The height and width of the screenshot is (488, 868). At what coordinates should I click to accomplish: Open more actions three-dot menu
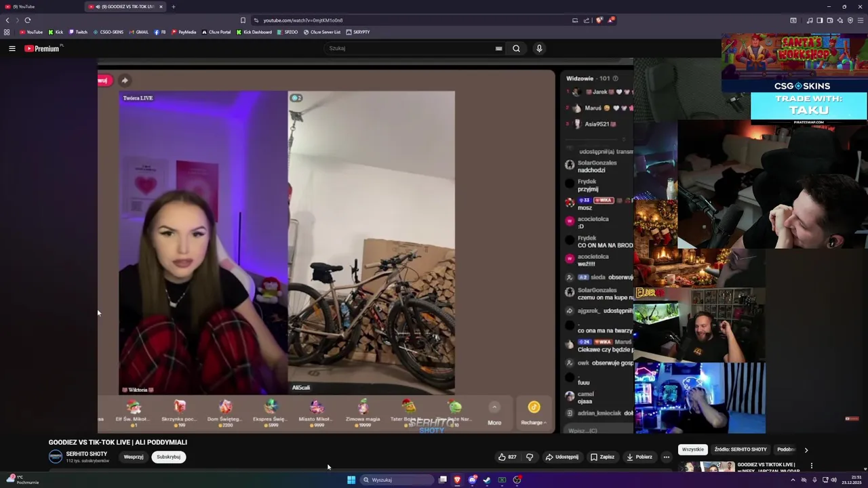tap(667, 457)
